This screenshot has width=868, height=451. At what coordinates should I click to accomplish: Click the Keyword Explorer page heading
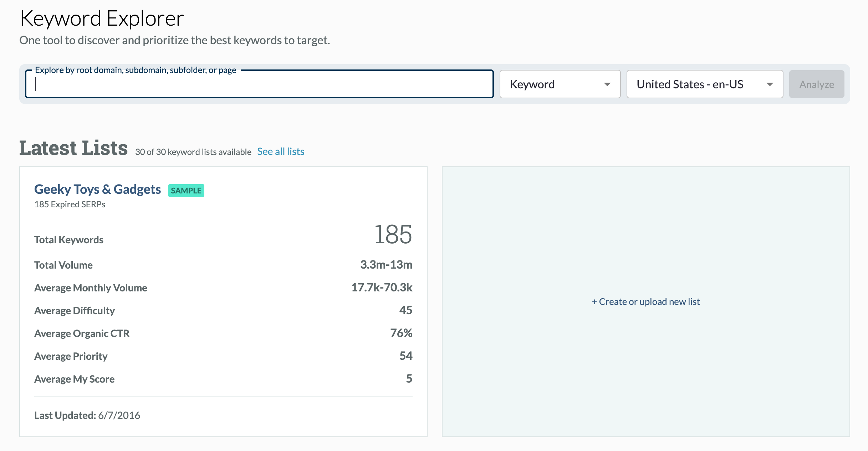(102, 19)
